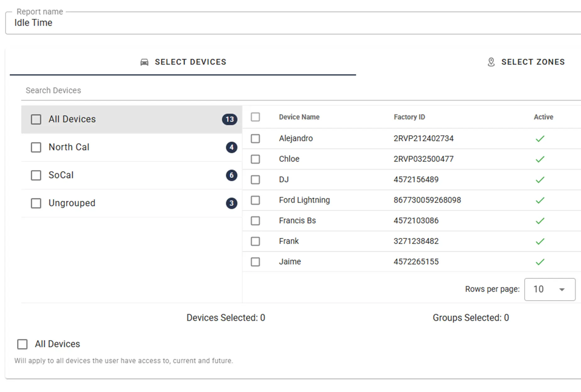Check the SoCal group checkbox

[36, 175]
